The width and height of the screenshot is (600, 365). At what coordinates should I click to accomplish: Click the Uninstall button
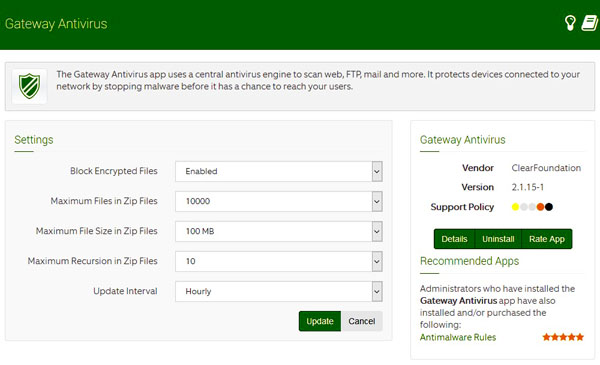click(x=498, y=239)
